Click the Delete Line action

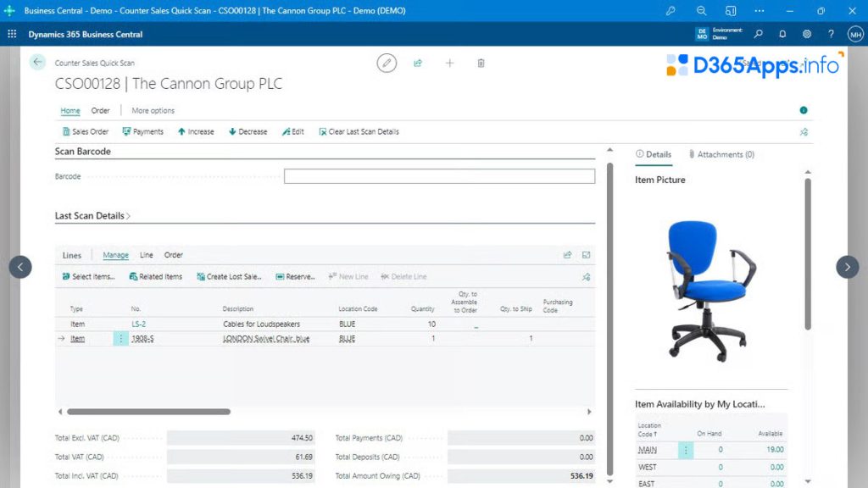pos(403,277)
